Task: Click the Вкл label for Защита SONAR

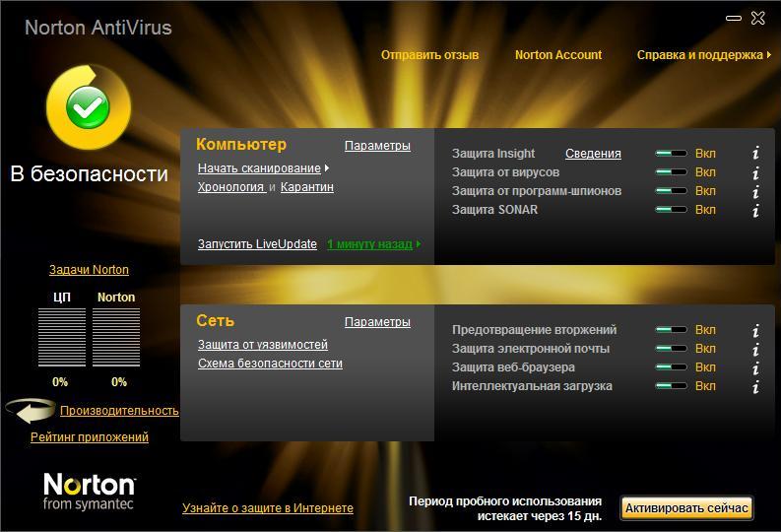Action: point(705,210)
